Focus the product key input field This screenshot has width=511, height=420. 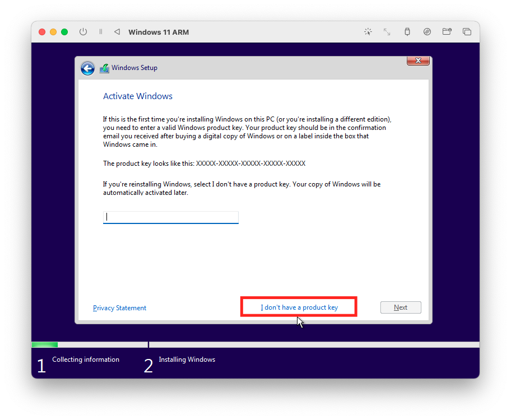click(x=171, y=217)
